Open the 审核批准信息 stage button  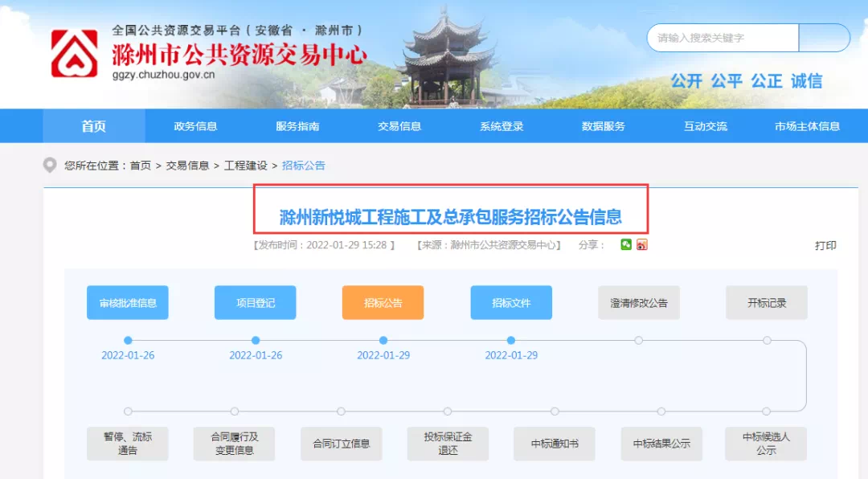(x=127, y=302)
